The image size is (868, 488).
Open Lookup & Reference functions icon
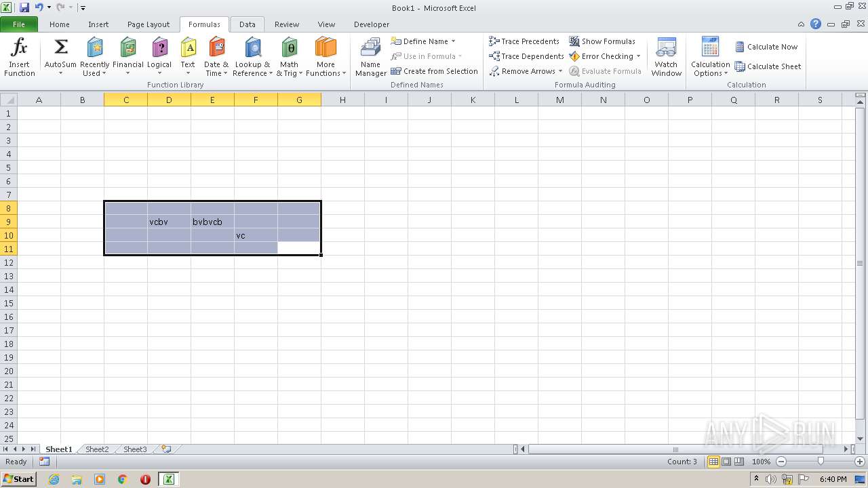252,47
